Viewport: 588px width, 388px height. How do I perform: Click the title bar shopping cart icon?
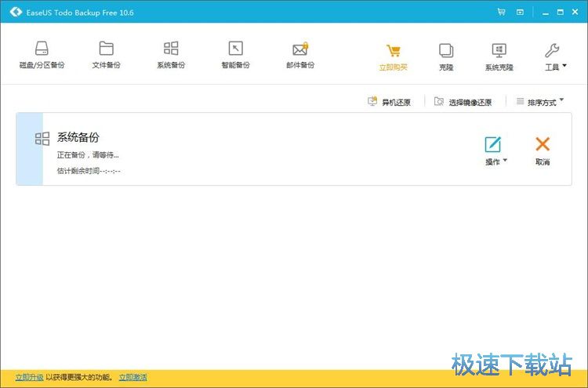coord(501,12)
